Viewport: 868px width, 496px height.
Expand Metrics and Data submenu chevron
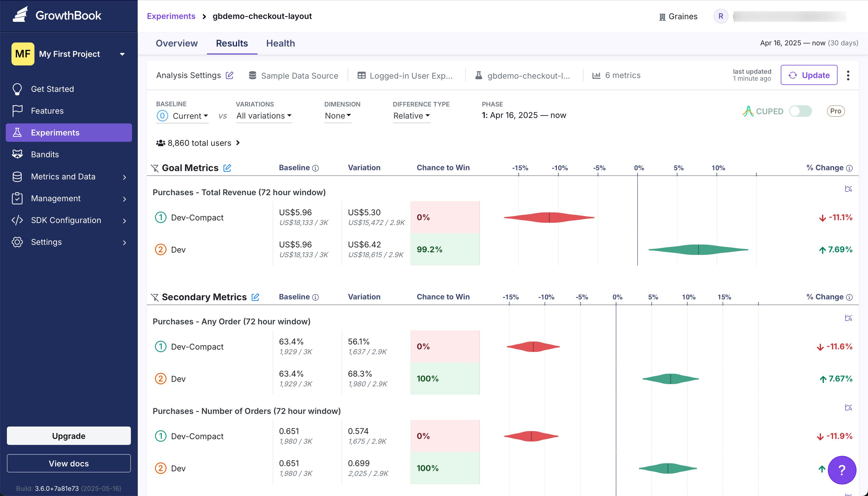click(x=124, y=177)
